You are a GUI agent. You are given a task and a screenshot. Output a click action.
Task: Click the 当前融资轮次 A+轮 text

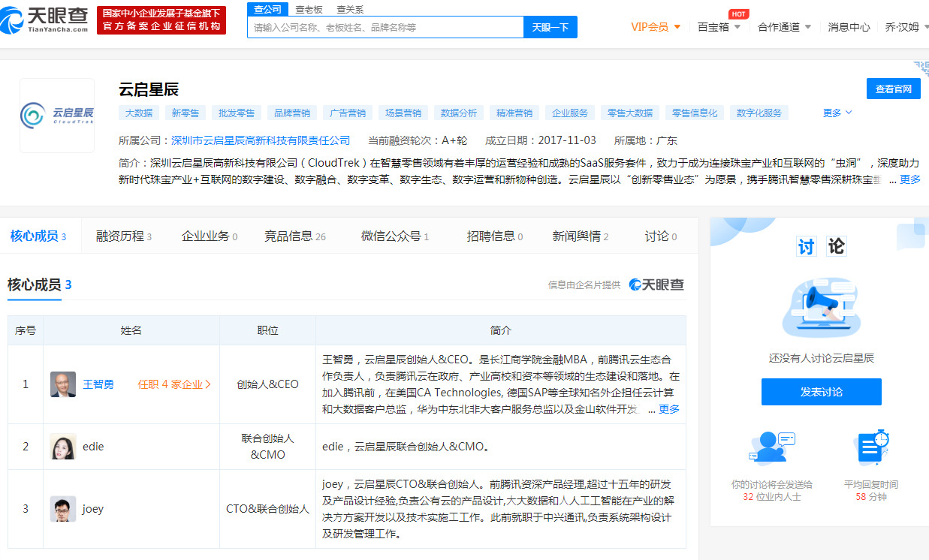(418, 140)
